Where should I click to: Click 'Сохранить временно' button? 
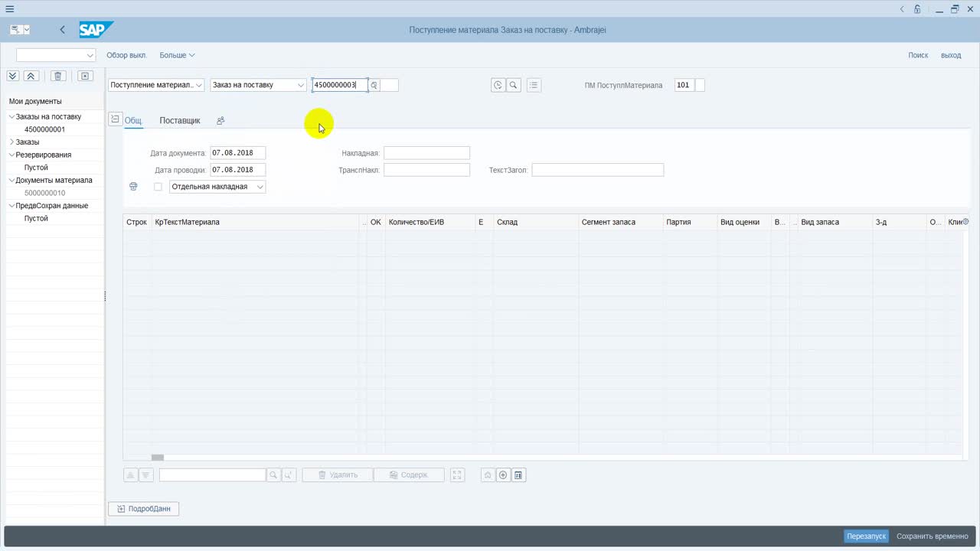coord(933,536)
